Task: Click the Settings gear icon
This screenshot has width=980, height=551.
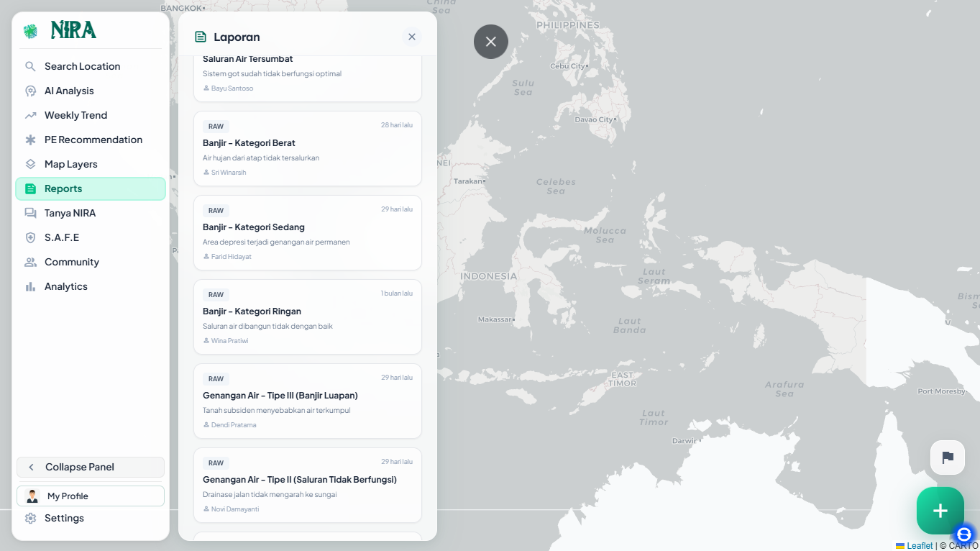Action: 30,518
